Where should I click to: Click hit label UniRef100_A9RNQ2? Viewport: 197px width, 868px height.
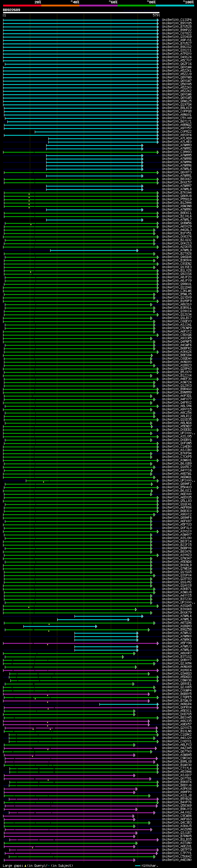(177, 125)
